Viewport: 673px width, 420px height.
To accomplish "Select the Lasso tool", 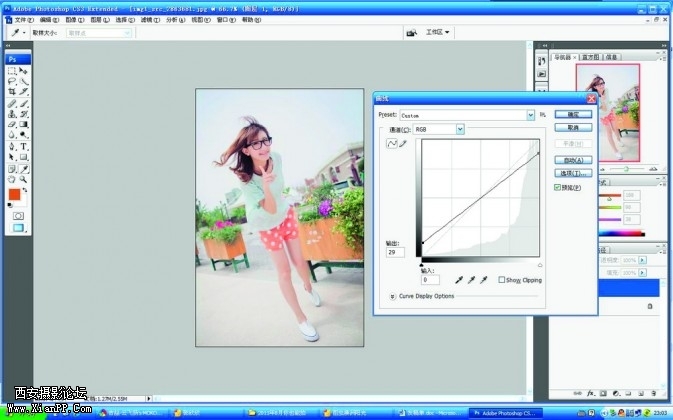I will click(x=12, y=81).
